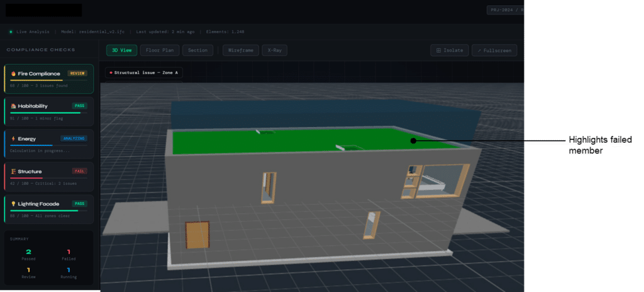
Task: Switch to the 3D View tab
Action: click(x=121, y=50)
